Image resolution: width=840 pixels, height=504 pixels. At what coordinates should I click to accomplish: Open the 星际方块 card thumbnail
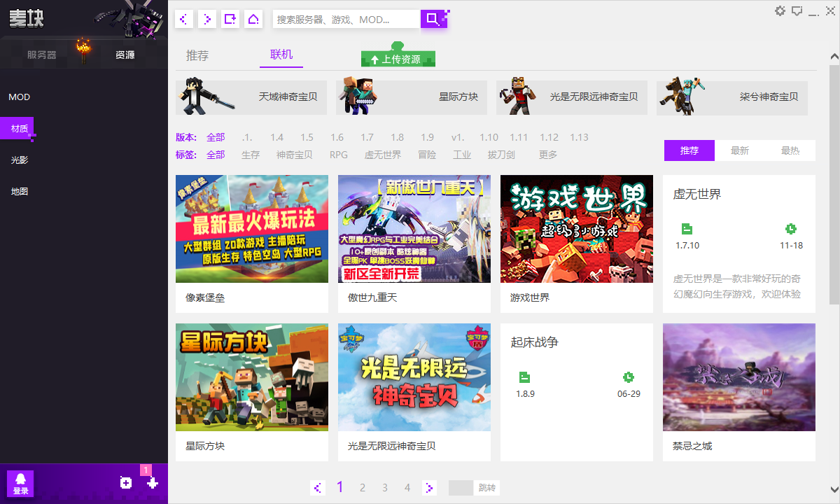pyautogui.click(x=252, y=377)
